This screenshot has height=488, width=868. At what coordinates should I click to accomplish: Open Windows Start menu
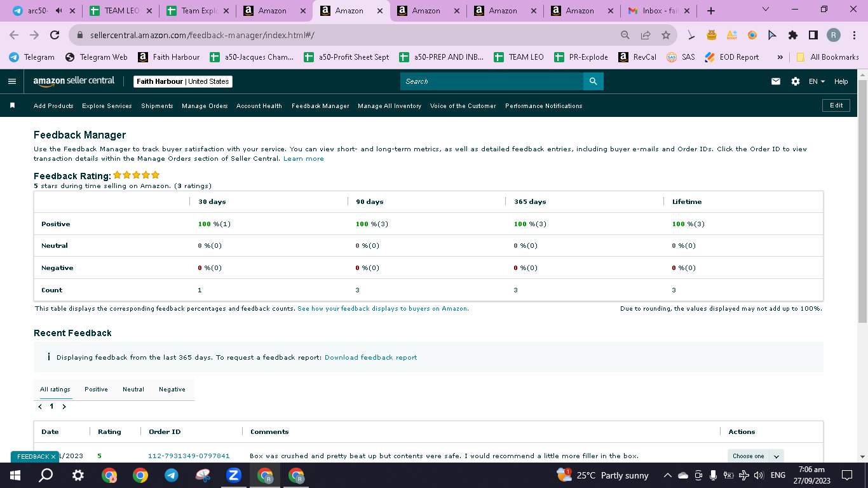(15, 475)
